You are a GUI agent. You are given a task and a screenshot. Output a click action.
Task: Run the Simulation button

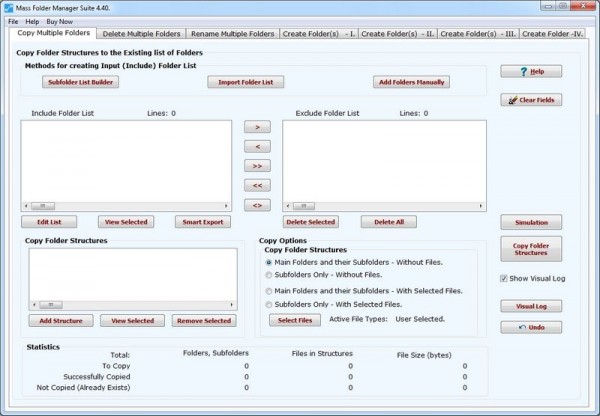pos(531,222)
